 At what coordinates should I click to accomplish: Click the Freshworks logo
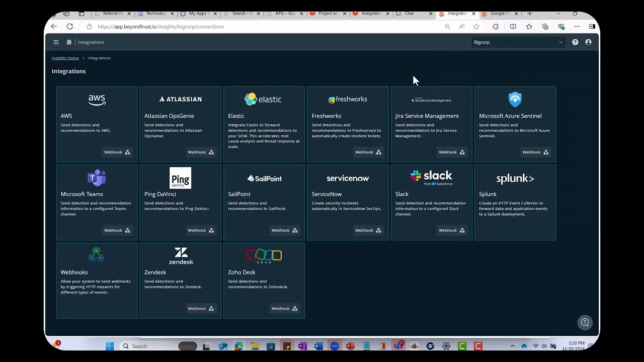click(348, 99)
